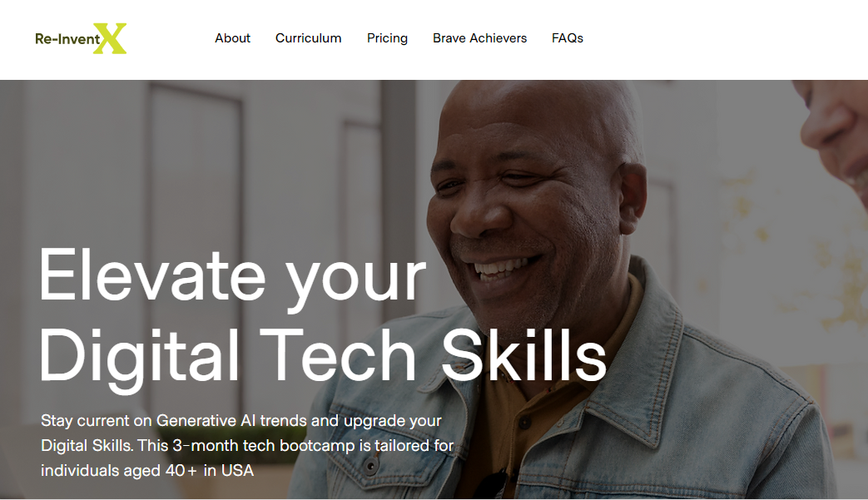Click the "40+" text in the last line

[181, 470]
